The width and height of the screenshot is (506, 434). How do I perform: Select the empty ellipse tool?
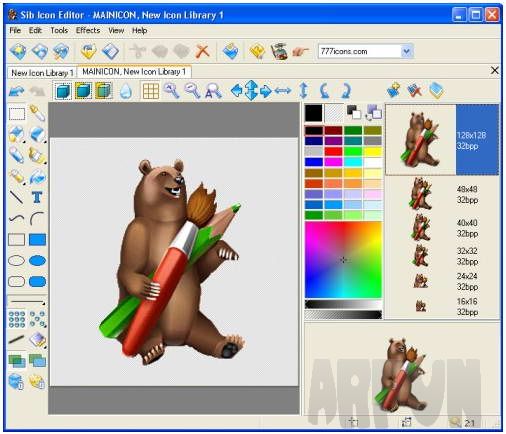(x=16, y=260)
